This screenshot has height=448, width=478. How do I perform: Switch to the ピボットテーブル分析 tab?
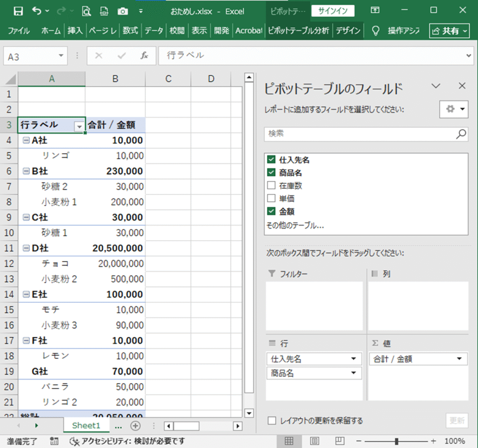pyautogui.click(x=298, y=30)
